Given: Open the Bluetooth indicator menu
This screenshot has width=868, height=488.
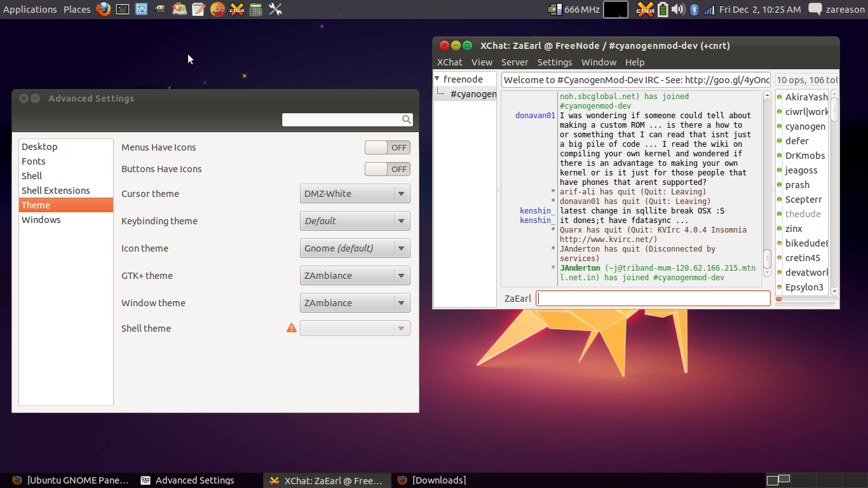Looking at the screenshot, I should tap(695, 10).
